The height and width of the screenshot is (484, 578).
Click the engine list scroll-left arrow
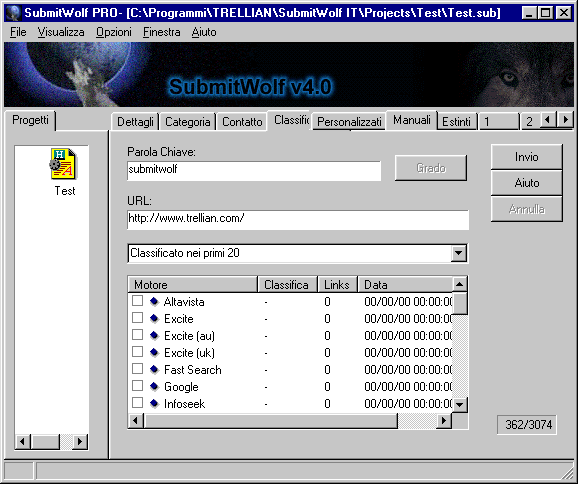pos(136,421)
